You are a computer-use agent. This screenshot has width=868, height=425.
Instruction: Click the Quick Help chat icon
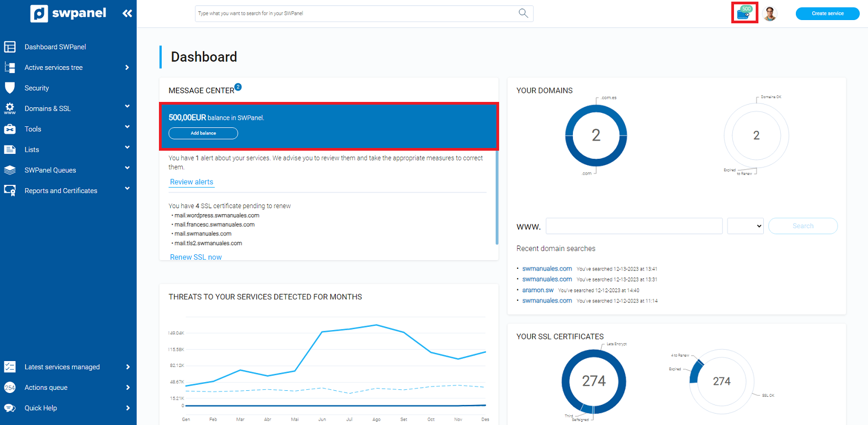pos(10,408)
